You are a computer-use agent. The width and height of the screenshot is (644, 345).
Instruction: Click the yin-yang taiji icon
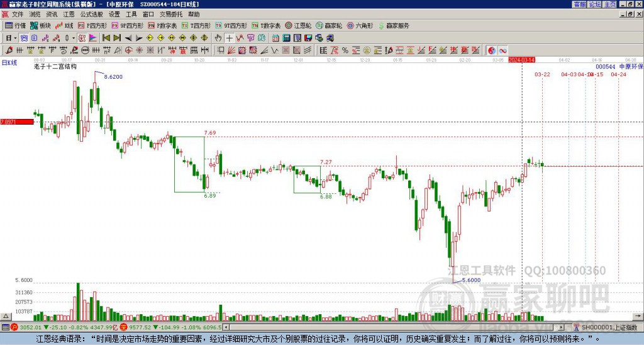click(x=491, y=50)
